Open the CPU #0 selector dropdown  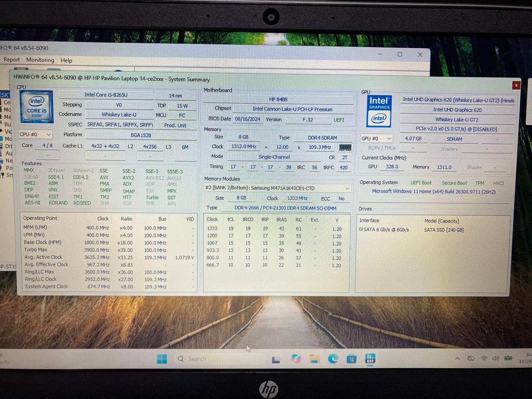[35, 134]
